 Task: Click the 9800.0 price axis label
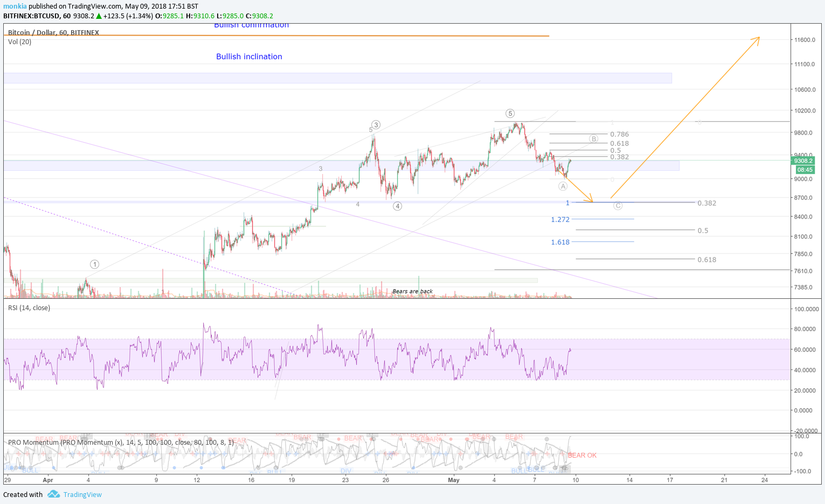[803, 133]
